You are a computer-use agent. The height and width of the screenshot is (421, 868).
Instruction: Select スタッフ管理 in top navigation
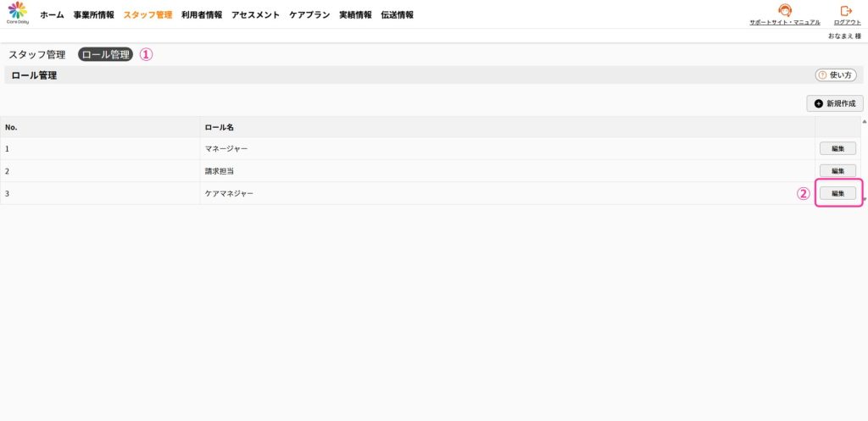[x=147, y=15]
